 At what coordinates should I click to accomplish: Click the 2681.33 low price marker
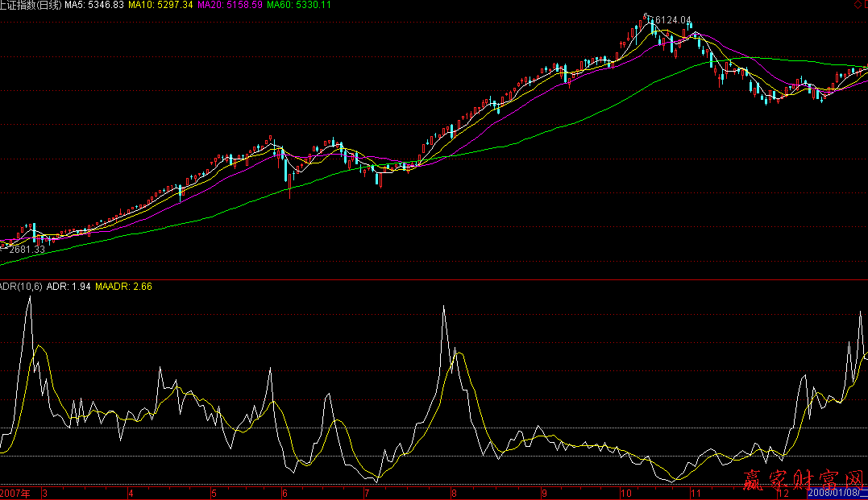[27, 250]
